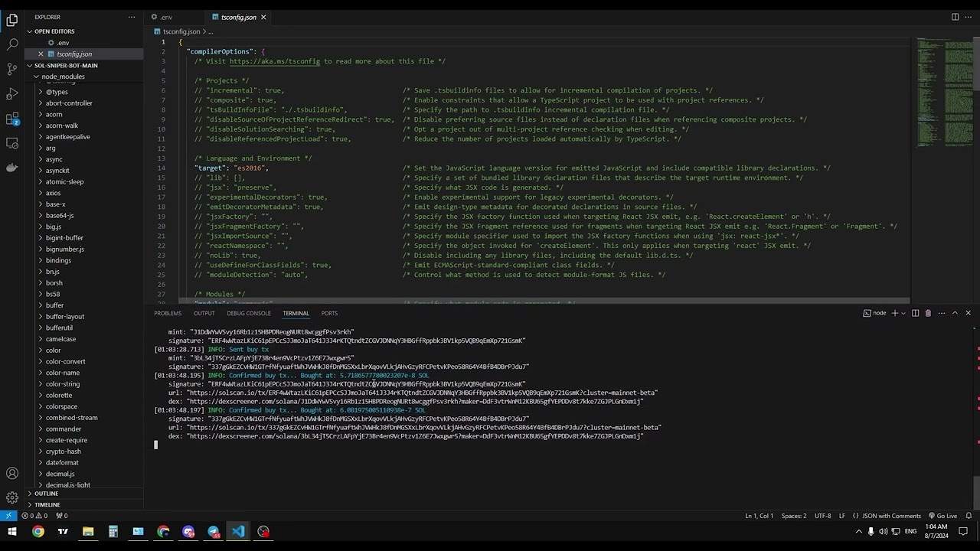This screenshot has height=551, width=980.
Task: Switch to the Problems panel tab
Action: coord(168,313)
